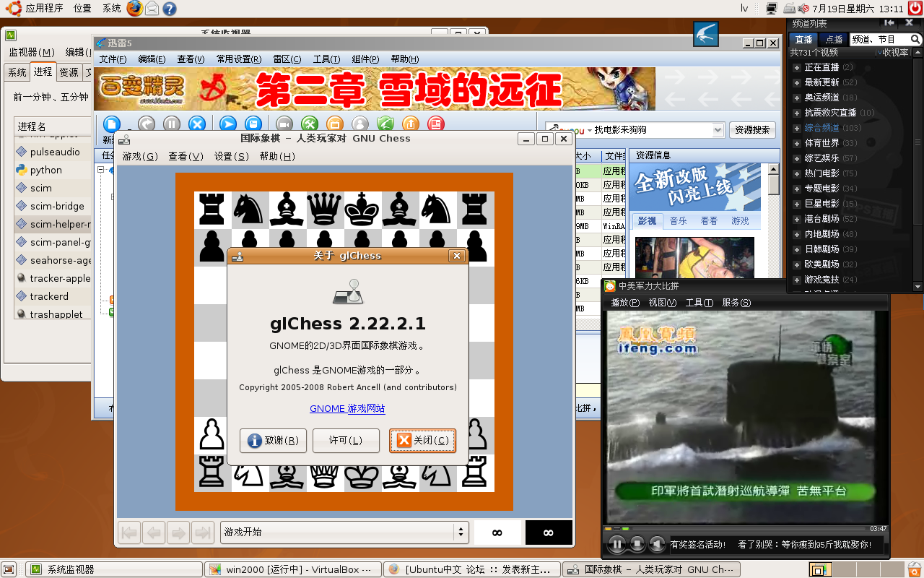Expand 正在直播 channel category
The image size is (924, 578).
[797, 67]
